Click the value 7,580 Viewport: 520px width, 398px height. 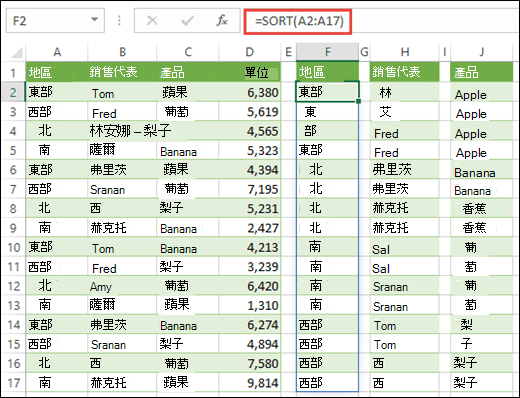[263, 363]
